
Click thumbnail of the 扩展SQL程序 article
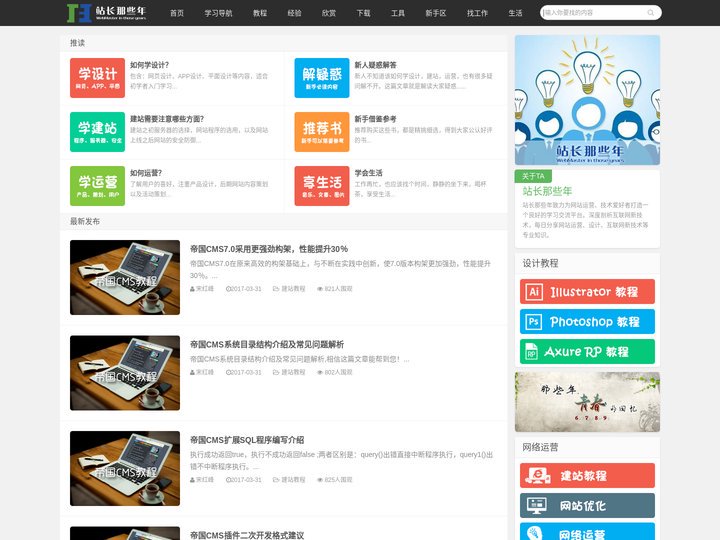point(125,468)
